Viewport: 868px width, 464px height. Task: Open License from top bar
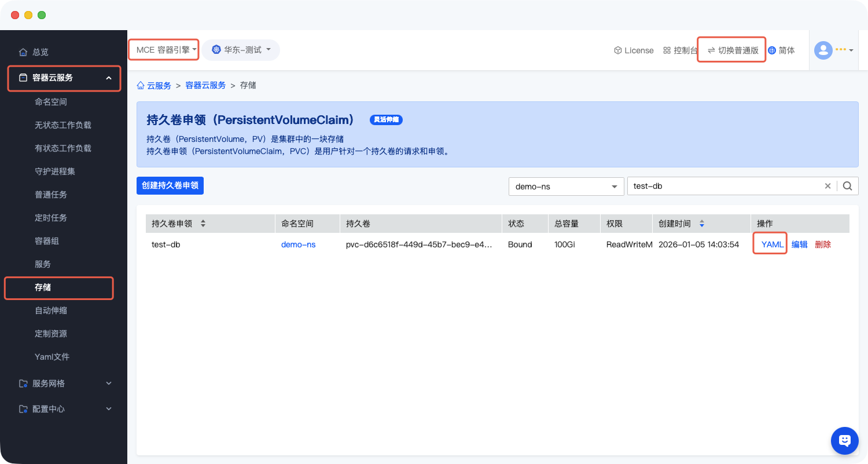point(634,50)
